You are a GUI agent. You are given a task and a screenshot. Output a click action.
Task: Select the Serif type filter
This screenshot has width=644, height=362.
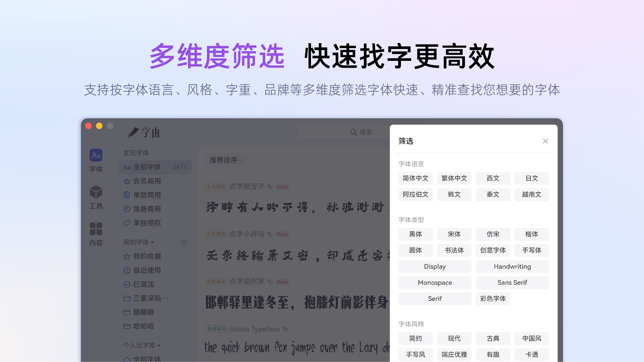pyautogui.click(x=435, y=299)
